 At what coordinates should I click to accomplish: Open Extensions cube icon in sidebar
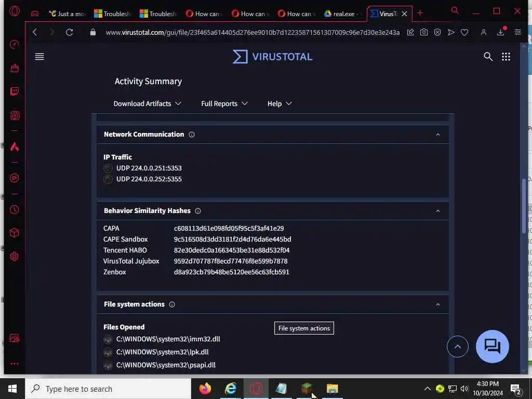15,233
